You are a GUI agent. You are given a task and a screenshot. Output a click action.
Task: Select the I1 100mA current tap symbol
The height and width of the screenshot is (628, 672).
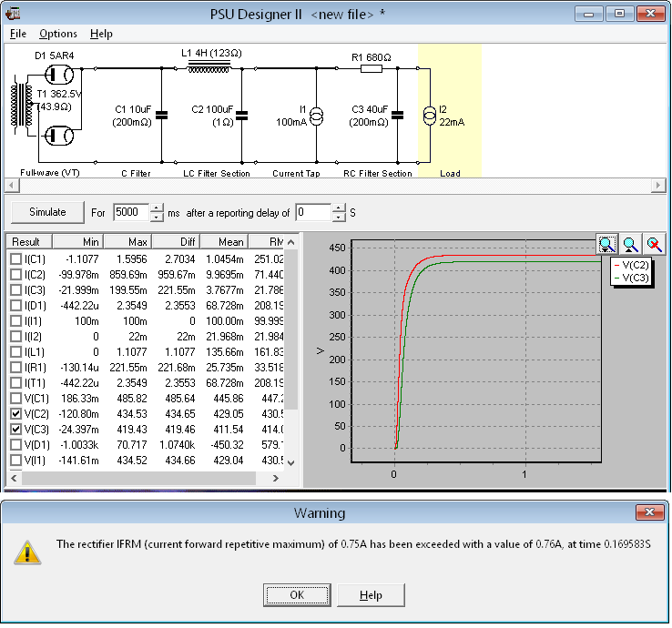tap(316, 116)
